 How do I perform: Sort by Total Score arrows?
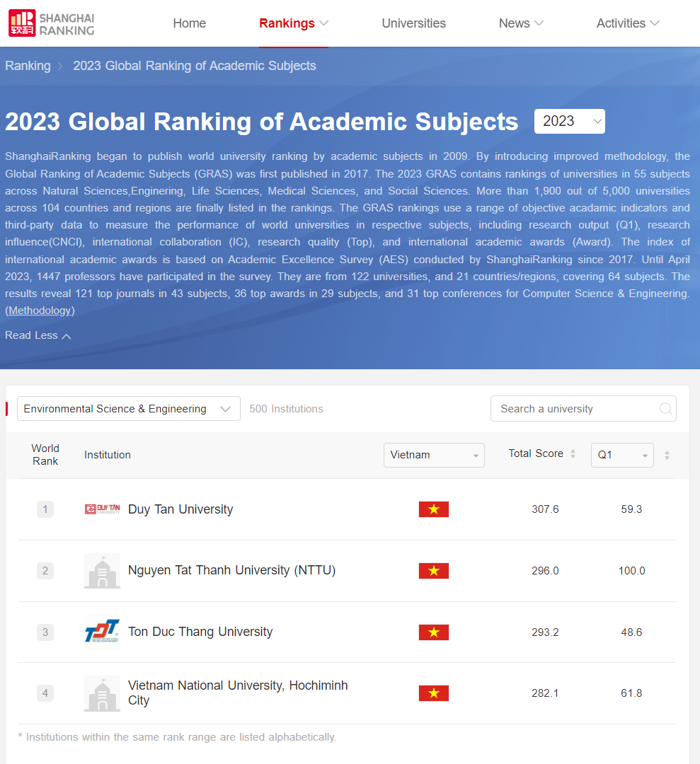573,454
